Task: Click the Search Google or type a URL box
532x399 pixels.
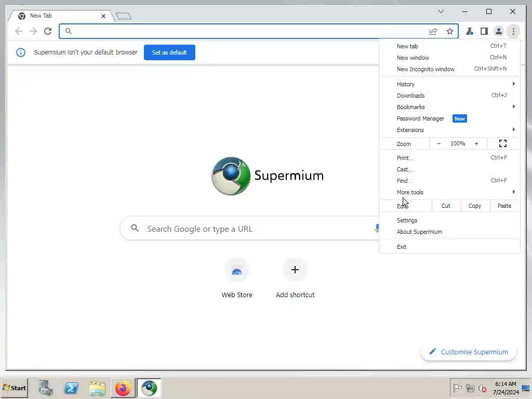Action: pos(249,229)
